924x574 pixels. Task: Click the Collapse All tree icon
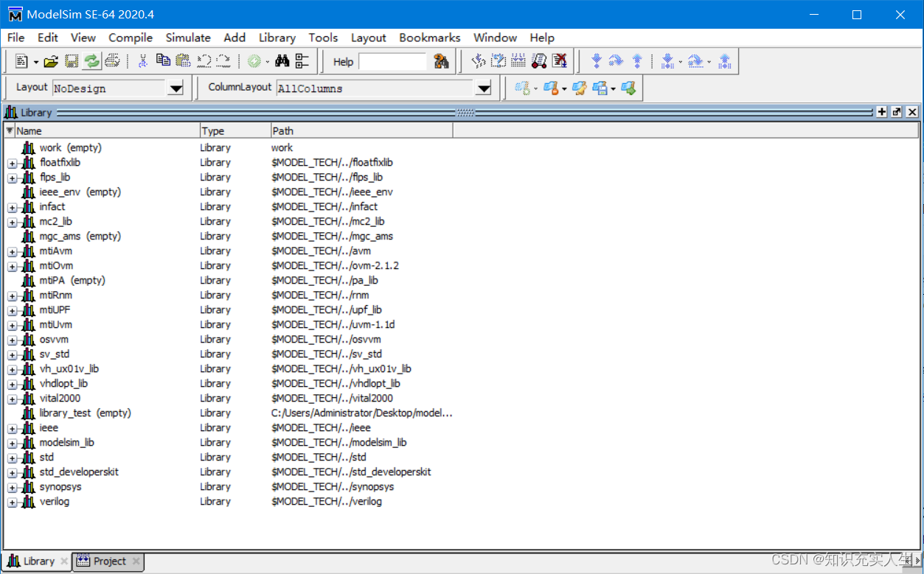[x=302, y=61]
